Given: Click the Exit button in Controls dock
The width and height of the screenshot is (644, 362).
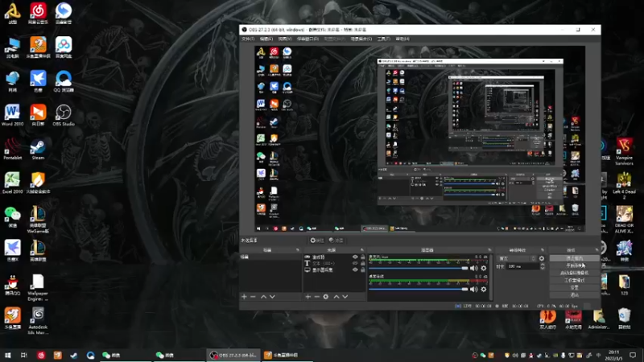Looking at the screenshot, I should [574, 295].
